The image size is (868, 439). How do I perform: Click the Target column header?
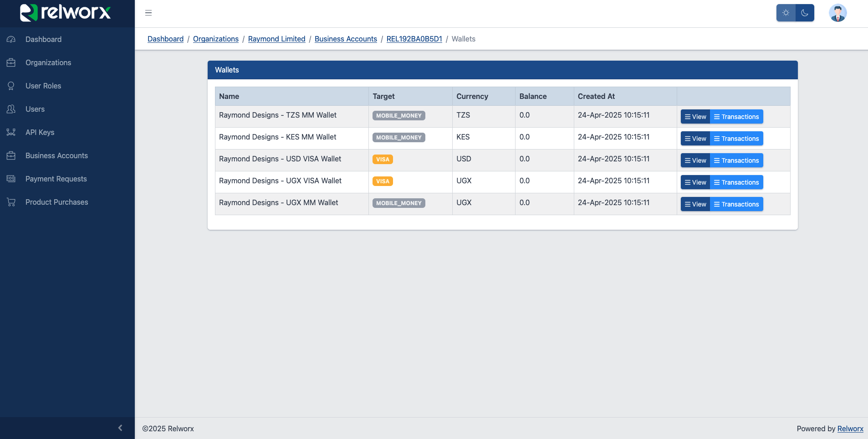pos(411,96)
